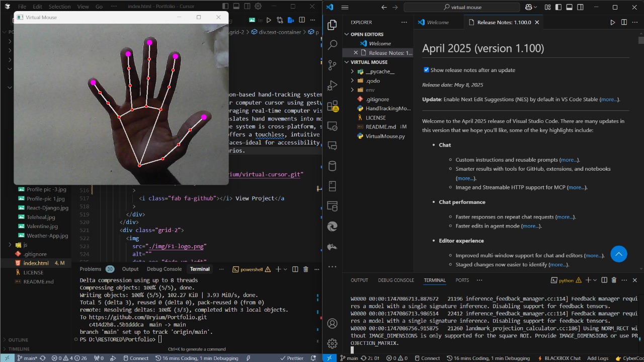Open Extensions view in VS Code activity bar
This screenshot has width=644, height=362.
(332, 106)
